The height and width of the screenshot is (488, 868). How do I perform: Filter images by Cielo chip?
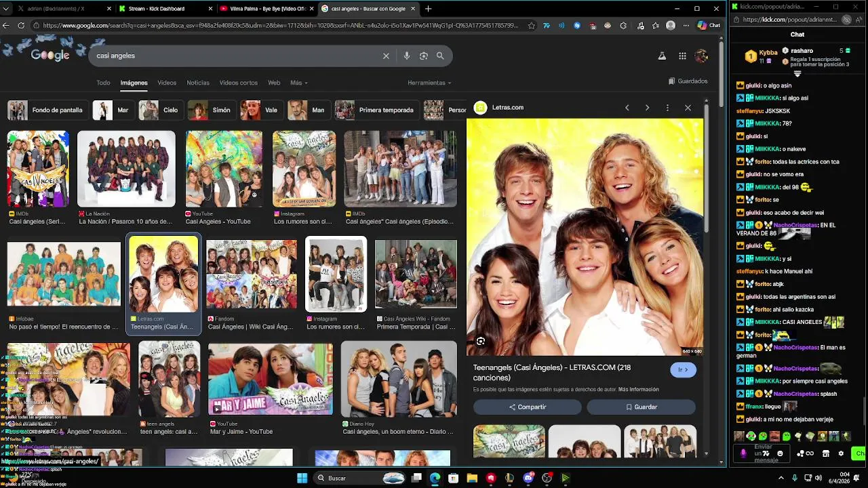(160, 110)
